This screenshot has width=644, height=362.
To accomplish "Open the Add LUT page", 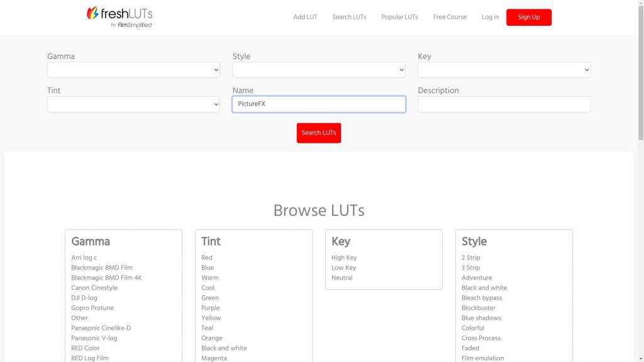I will point(305,17).
